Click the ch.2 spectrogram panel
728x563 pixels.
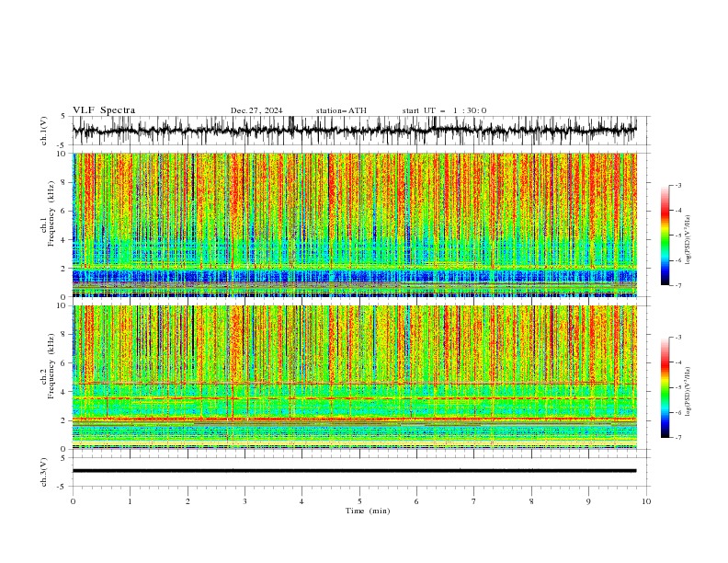click(354, 377)
